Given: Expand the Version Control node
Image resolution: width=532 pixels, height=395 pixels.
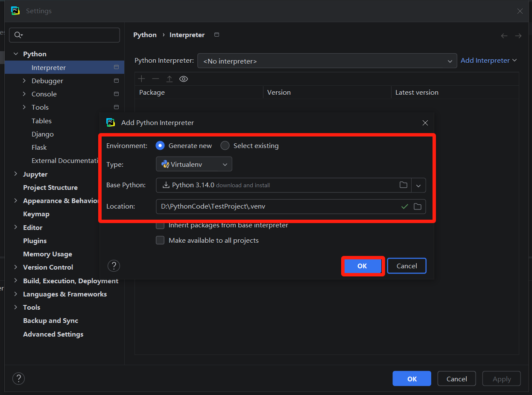Looking at the screenshot, I should (x=16, y=267).
